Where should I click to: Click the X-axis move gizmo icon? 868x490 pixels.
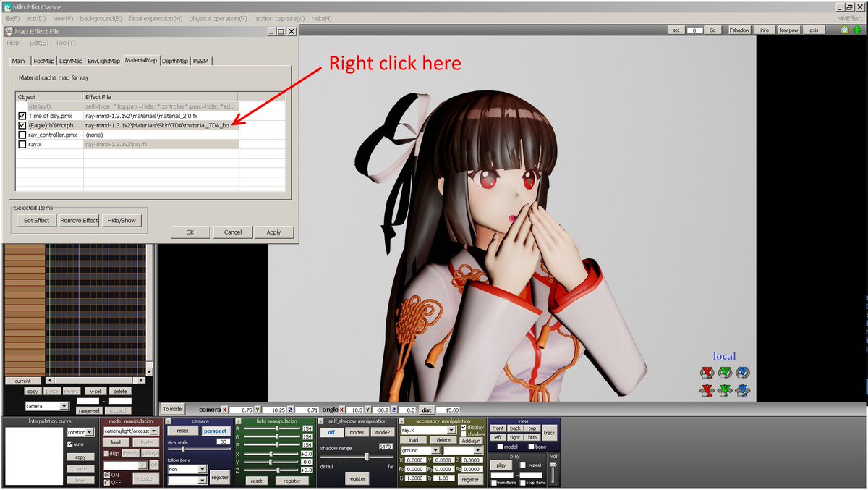point(707,390)
